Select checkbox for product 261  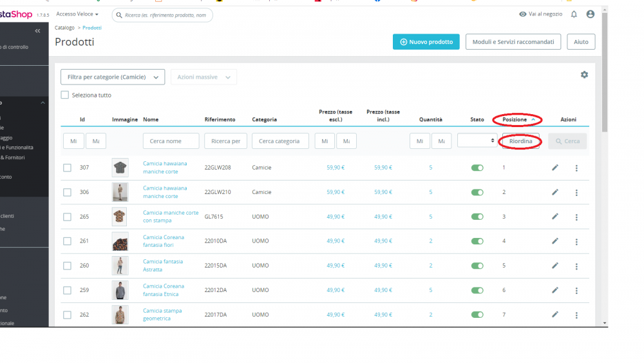click(68, 241)
